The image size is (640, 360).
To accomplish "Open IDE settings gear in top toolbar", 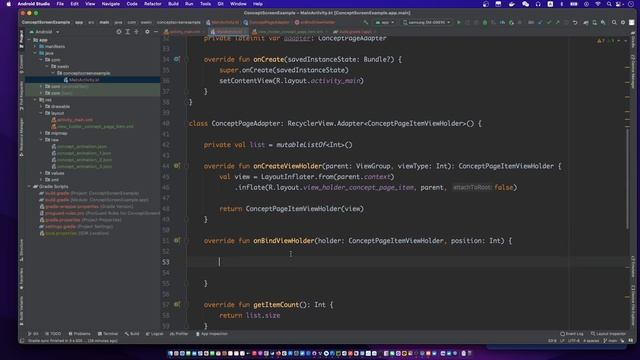I will point(623,22).
